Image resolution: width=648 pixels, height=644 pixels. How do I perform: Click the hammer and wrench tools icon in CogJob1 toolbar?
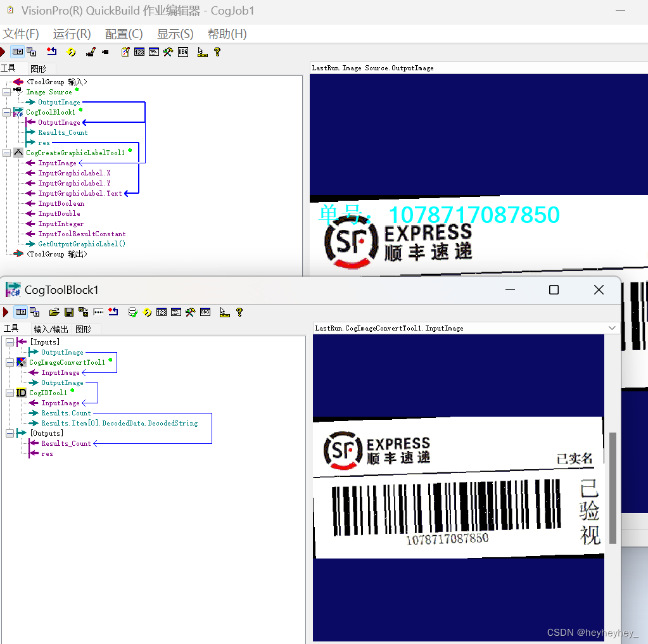click(x=168, y=52)
